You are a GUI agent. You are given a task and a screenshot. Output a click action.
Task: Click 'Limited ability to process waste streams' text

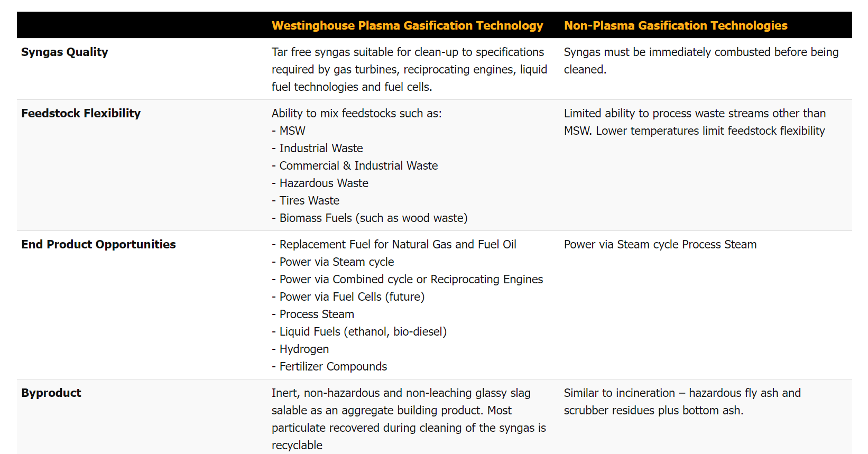(694, 114)
